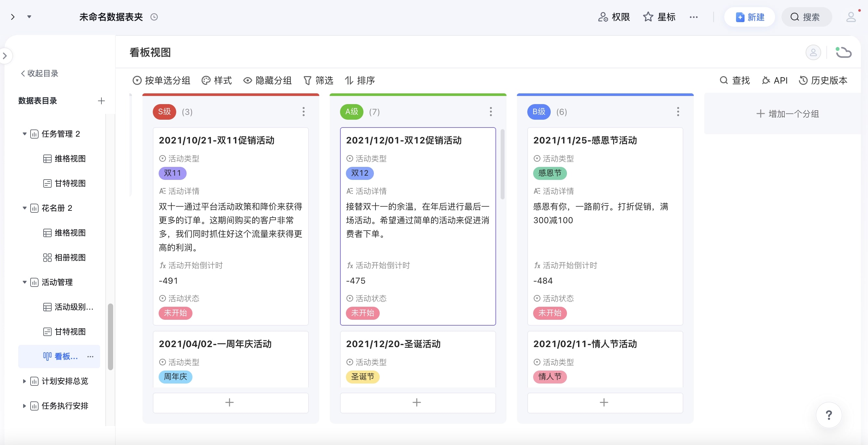
Task: Open 按单选分组 grouping option
Action: (161, 80)
